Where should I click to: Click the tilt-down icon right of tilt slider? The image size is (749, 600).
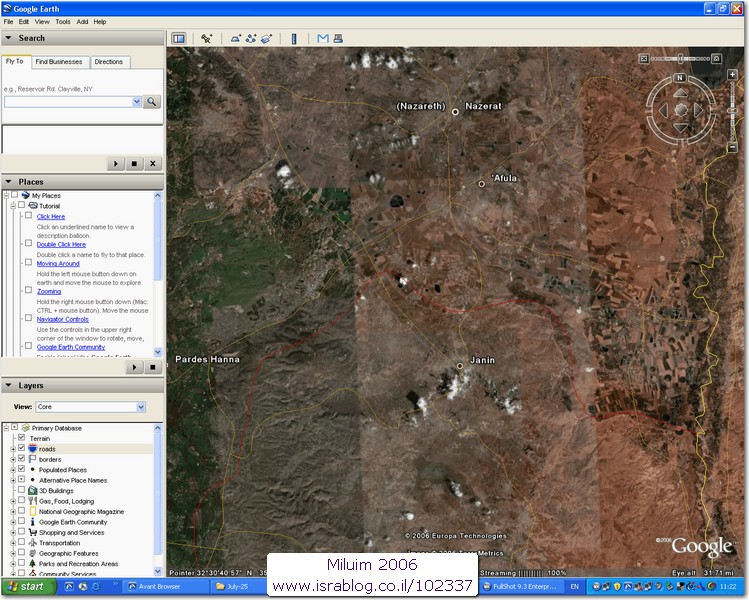(x=716, y=59)
